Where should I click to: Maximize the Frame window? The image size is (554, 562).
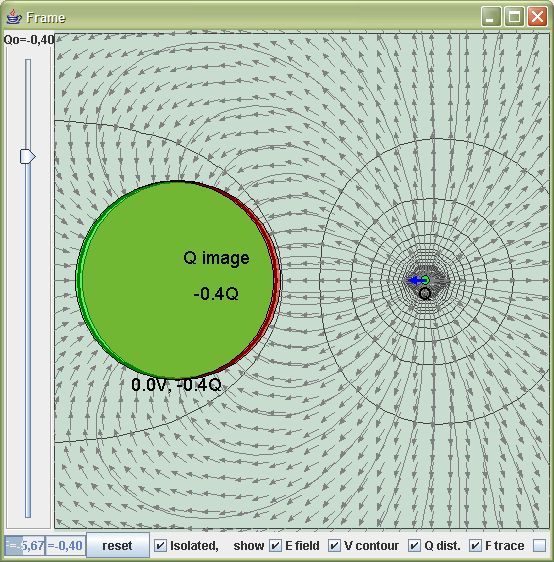click(x=514, y=17)
